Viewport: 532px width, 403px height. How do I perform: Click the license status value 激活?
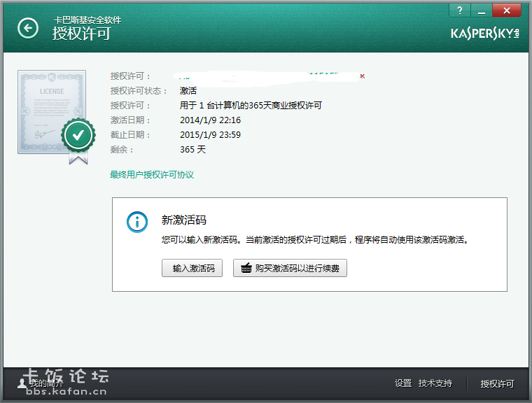[x=188, y=90]
